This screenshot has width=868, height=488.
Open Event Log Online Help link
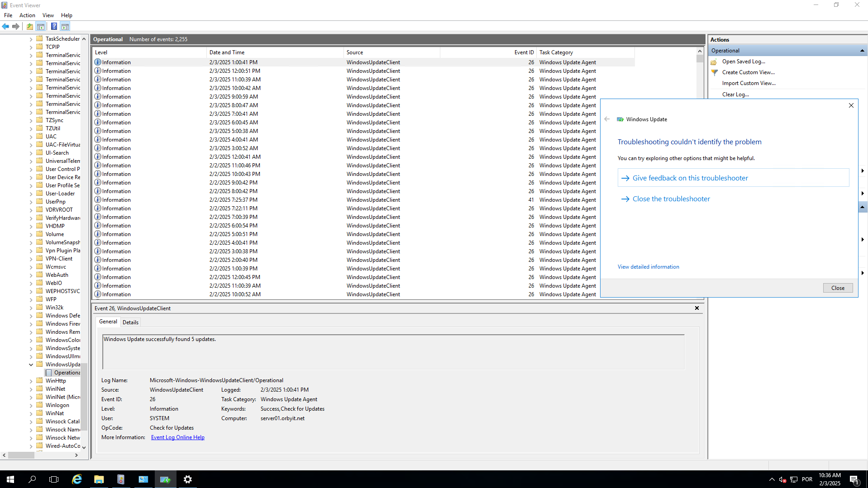click(x=177, y=437)
